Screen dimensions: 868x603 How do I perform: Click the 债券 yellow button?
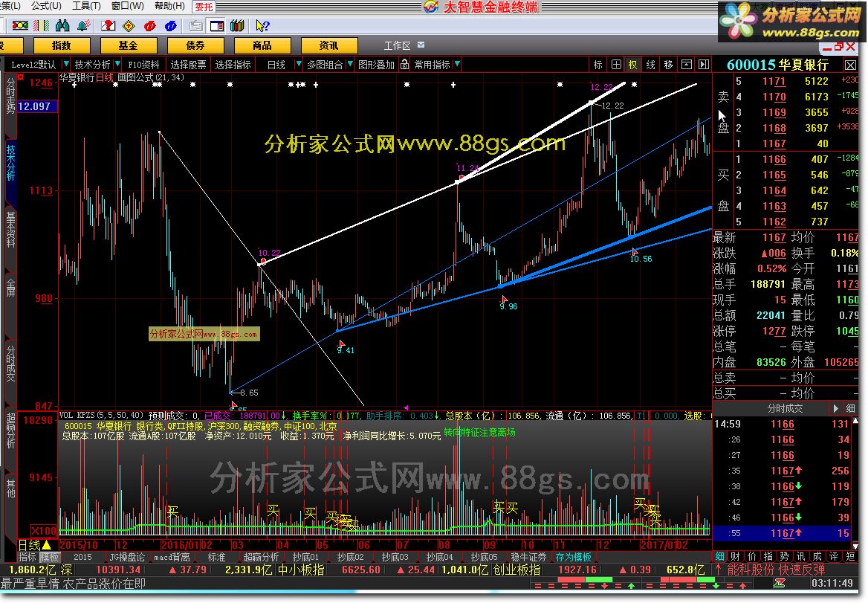(x=195, y=45)
